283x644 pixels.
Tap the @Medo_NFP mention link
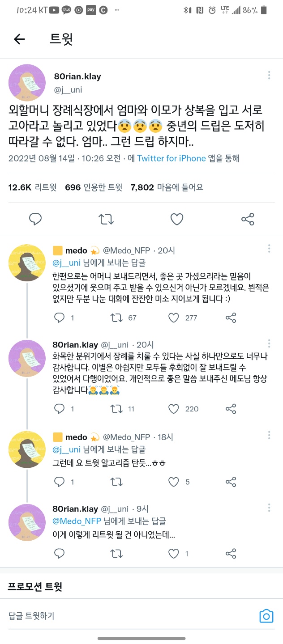click(77, 521)
